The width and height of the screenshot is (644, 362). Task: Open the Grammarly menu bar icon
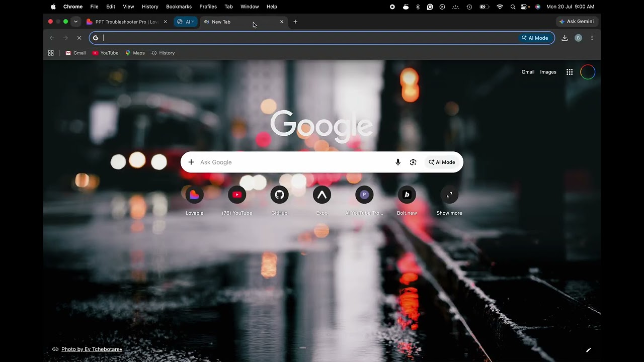click(430, 7)
